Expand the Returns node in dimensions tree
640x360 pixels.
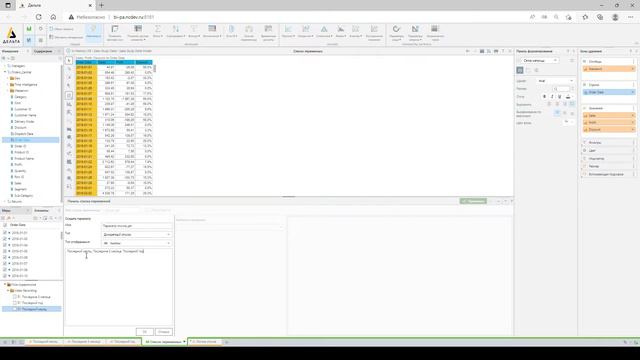[x=5, y=202]
